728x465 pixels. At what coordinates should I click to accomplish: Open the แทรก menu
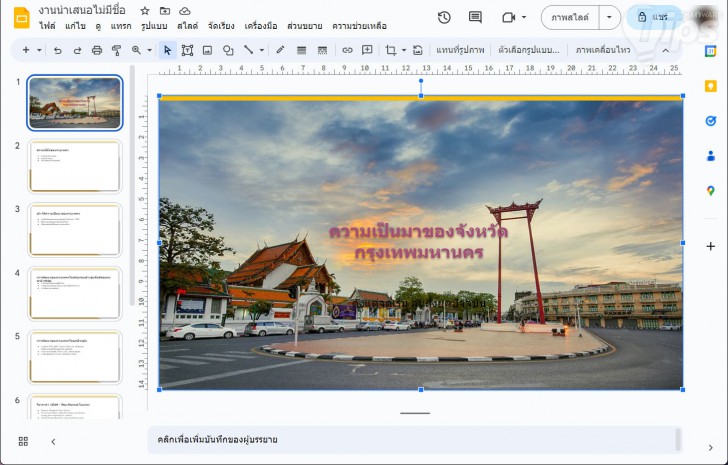pyautogui.click(x=121, y=26)
